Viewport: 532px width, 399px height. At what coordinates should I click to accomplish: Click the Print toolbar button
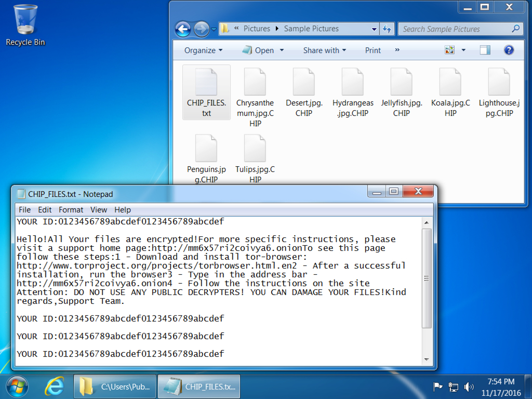pyautogui.click(x=373, y=50)
